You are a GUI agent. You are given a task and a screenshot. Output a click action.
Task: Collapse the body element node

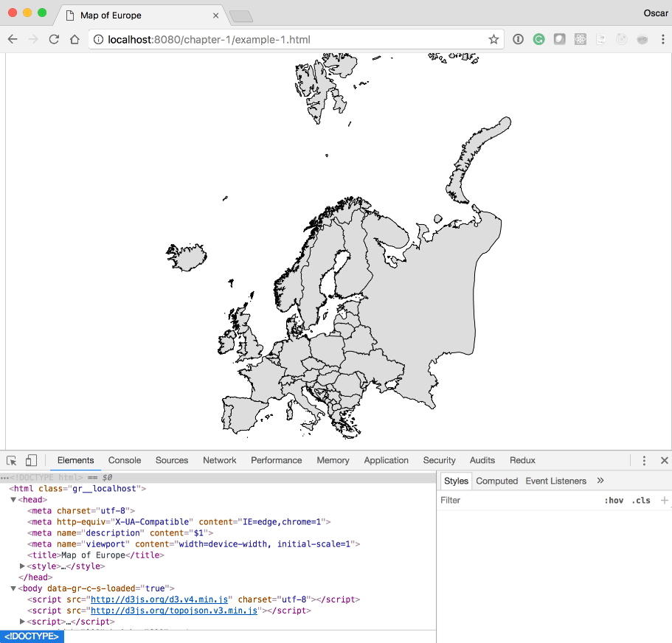13,588
